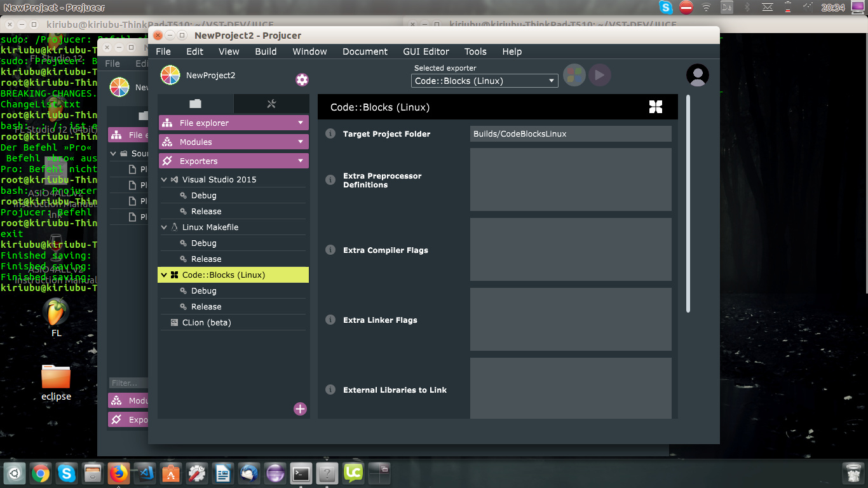Open the Selected exporter combo box

(x=485, y=81)
